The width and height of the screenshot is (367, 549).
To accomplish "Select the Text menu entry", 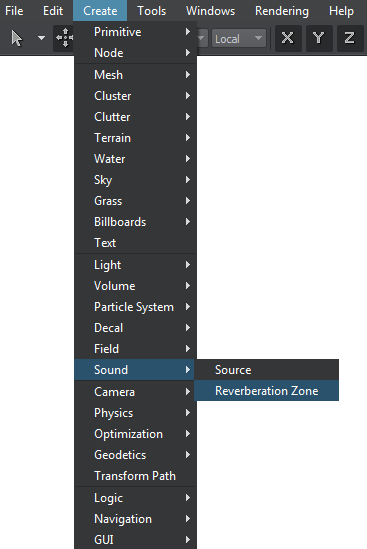I will (135, 243).
